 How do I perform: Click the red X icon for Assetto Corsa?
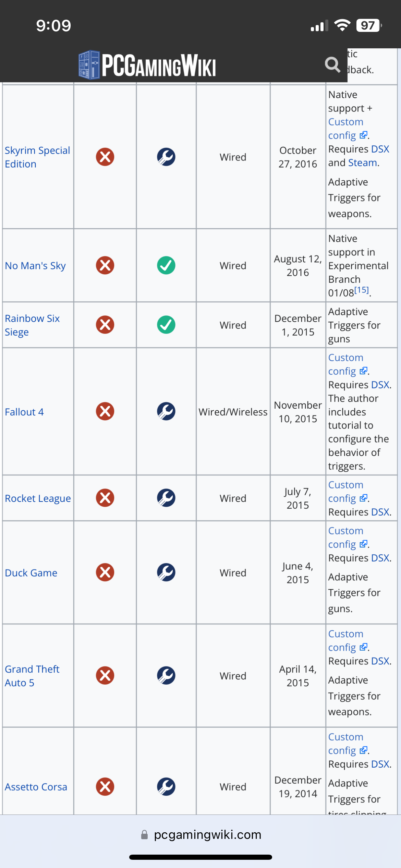(x=105, y=786)
